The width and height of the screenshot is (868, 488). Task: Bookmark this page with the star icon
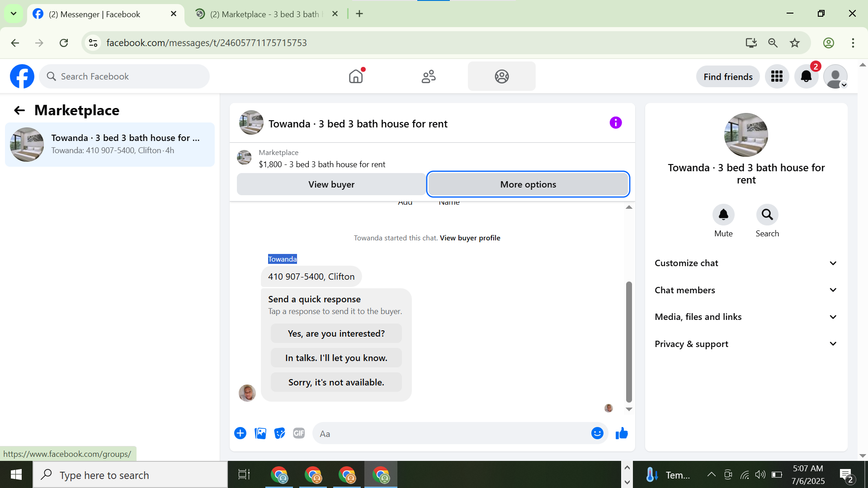795,43
